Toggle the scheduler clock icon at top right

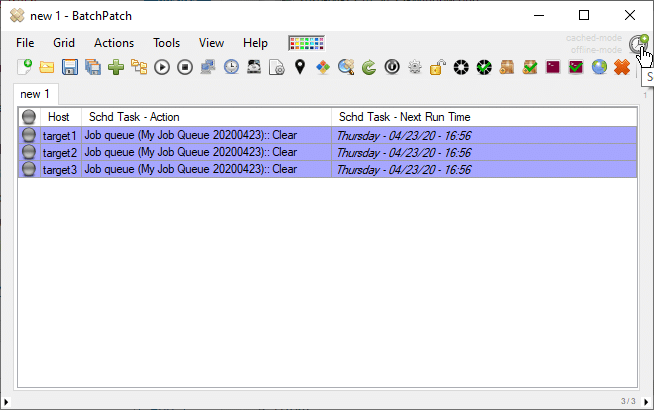(638, 43)
